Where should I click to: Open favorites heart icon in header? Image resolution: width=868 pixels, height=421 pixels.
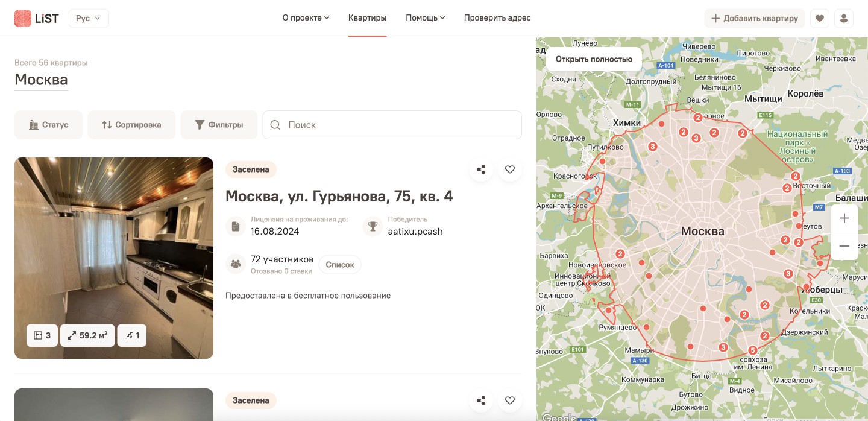point(820,18)
